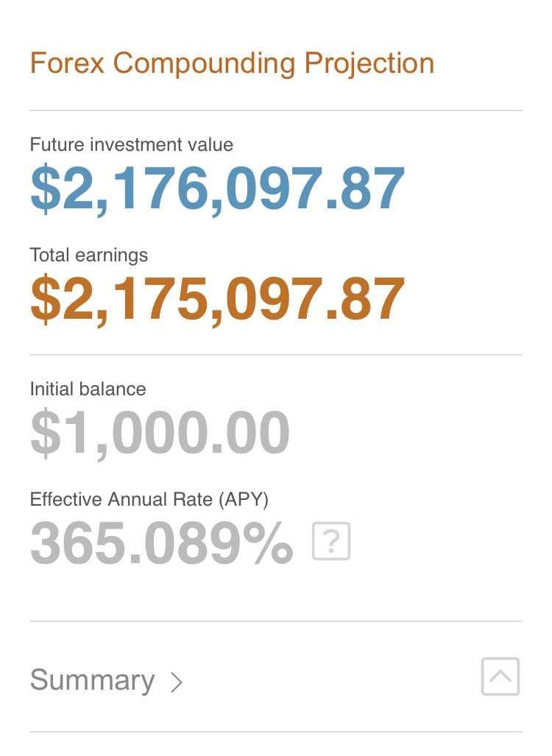The height and width of the screenshot is (756, 552).
Task: Click the word Forex in the heading
Action: 67,63
